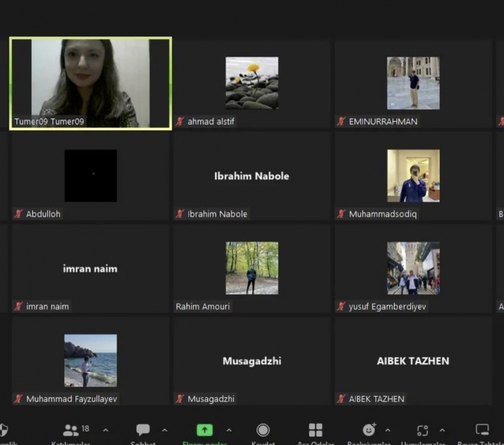
Task: Expand the Chat options chevron
Action: point(164,431)
